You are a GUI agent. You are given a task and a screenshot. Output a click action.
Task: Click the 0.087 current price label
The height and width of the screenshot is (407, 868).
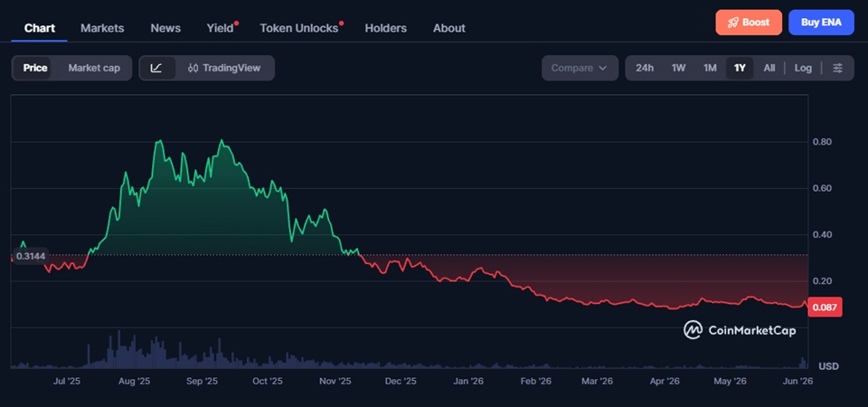[825, 307]
